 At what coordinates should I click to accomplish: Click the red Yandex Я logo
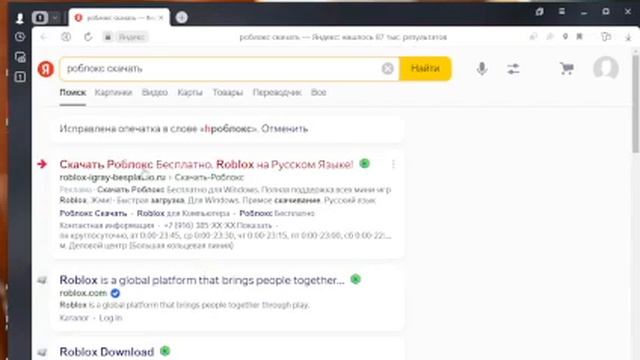tap(46, 69)
